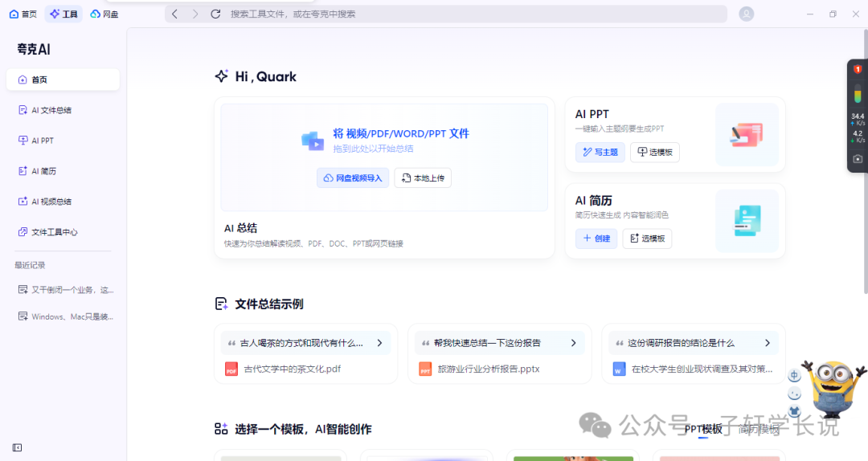This screenshot has width=868, height=461.
Task: Toggle the 中 input method icon
Action: point(794,376)
